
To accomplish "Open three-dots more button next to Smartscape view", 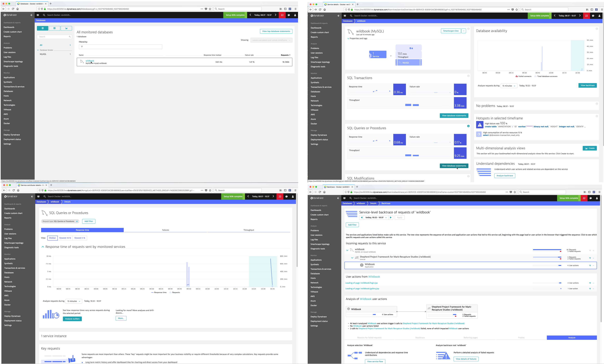I will coord(464,31).
